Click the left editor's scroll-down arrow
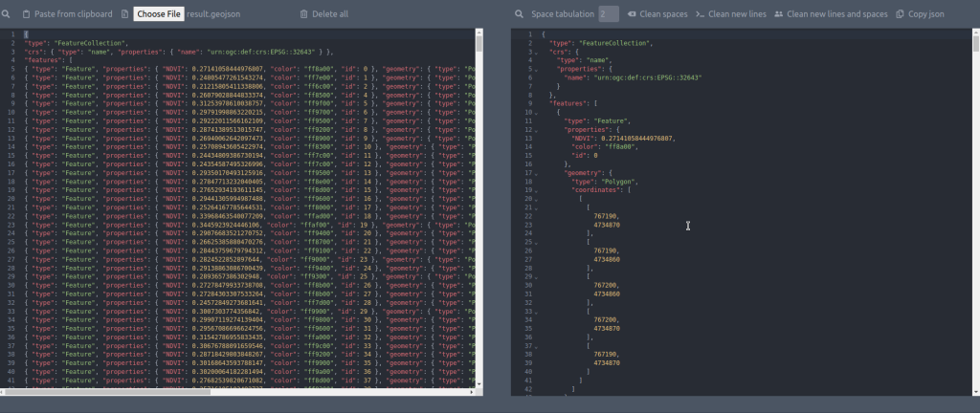980x413 pixels. 479,384
